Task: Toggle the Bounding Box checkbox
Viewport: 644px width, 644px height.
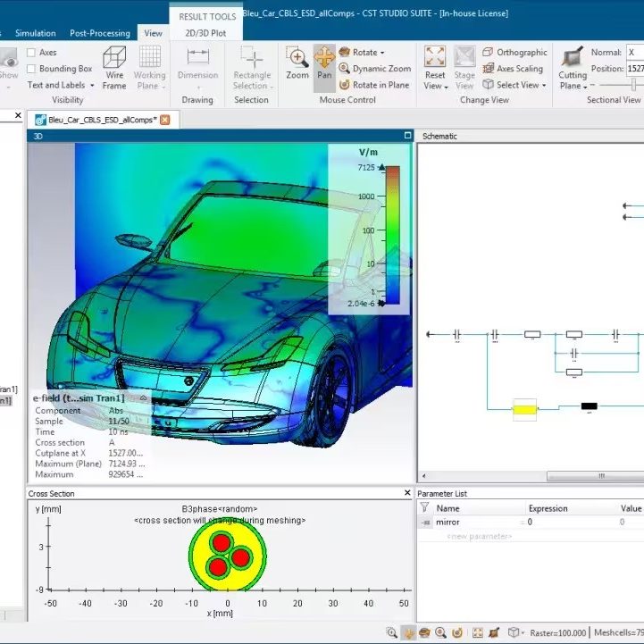Action: 32,69
